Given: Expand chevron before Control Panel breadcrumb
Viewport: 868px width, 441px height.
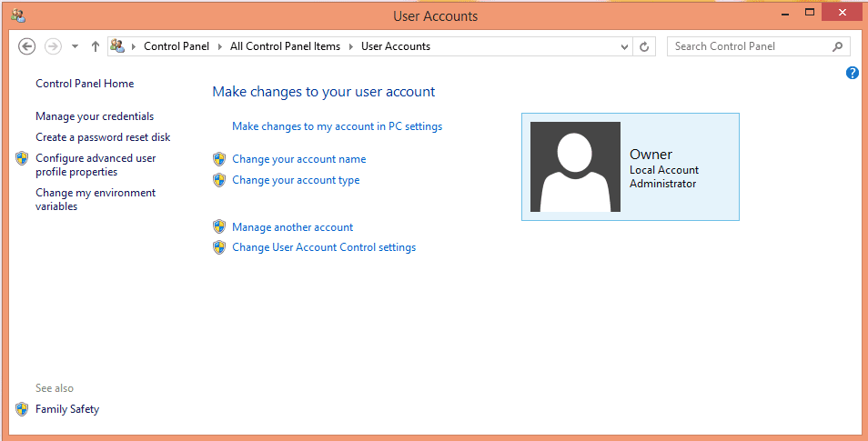Looking at the screenshot, I should [134, 46].
